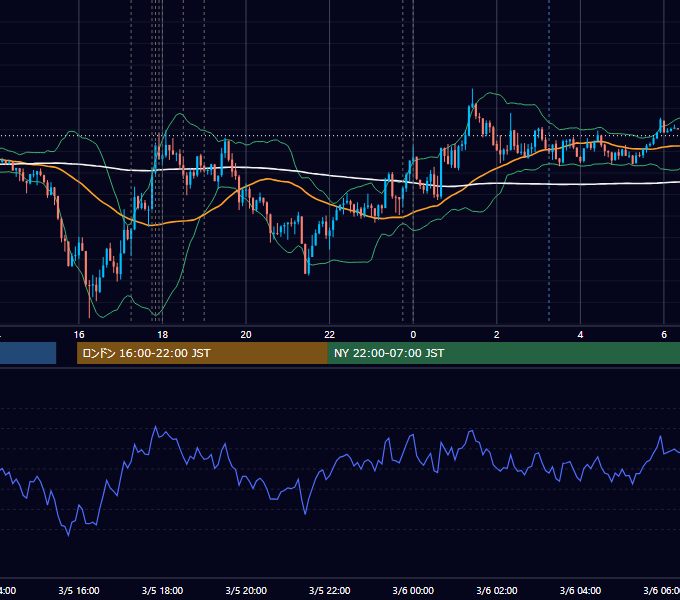Select the "2" hour label on the price chart axis
The image size is (680, 600).
pos(497,335)
